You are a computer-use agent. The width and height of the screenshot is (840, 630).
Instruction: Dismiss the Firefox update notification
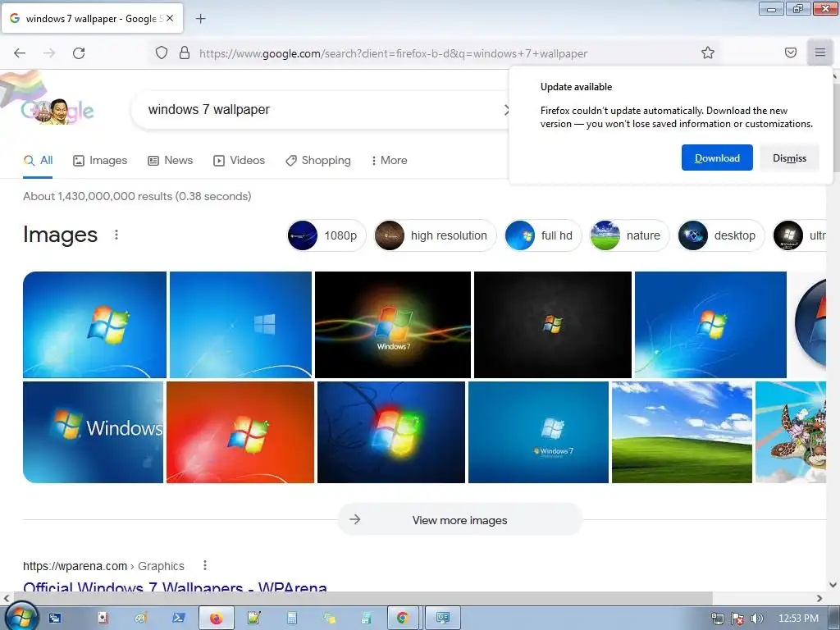pos(789,158)
